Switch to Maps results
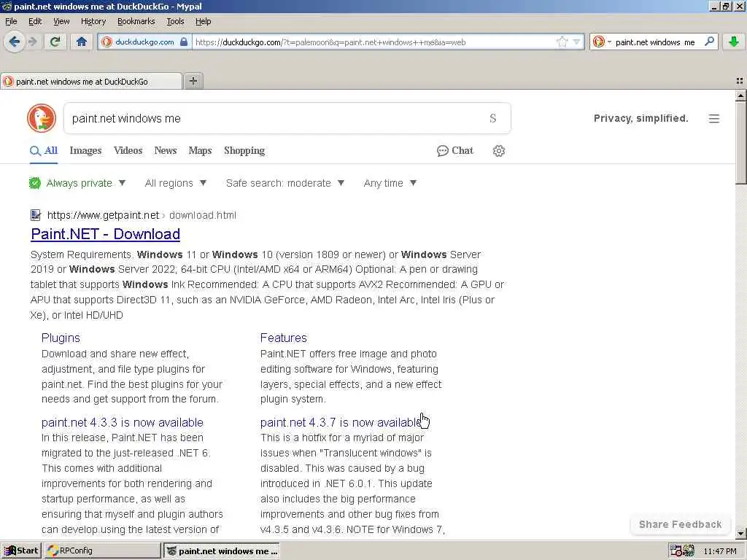Screen dimensions: 747x560 (200, 150)
